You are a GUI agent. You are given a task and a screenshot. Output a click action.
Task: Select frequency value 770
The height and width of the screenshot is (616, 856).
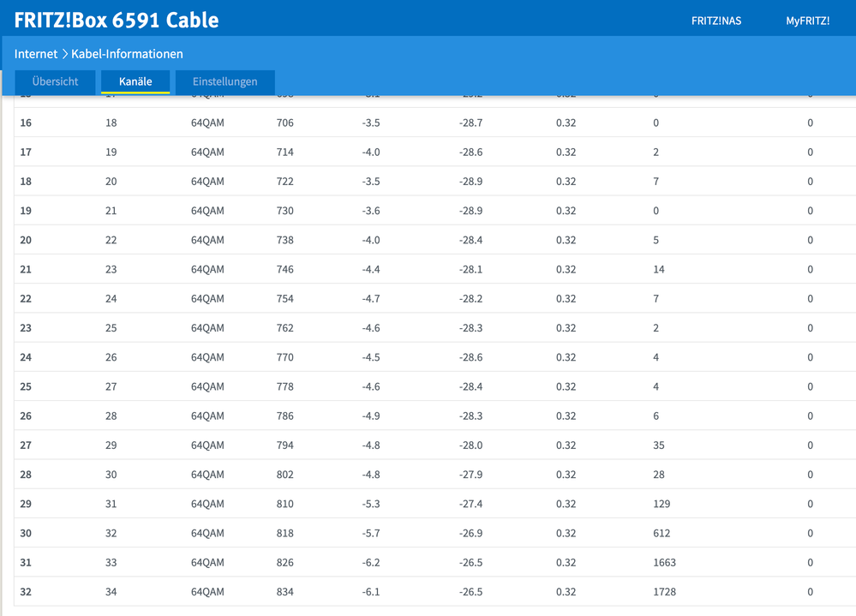pos(285,357)
